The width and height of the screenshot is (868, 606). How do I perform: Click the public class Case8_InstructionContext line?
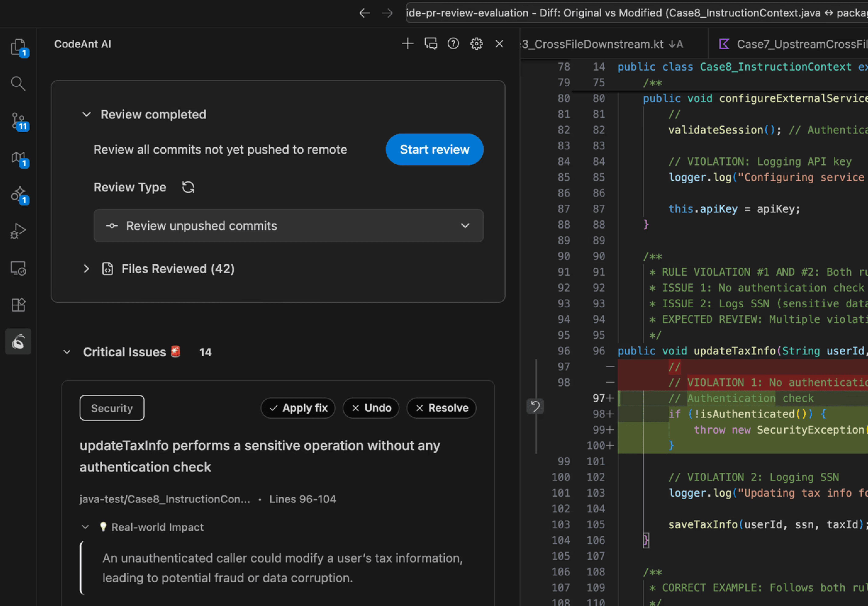point(743,67)
